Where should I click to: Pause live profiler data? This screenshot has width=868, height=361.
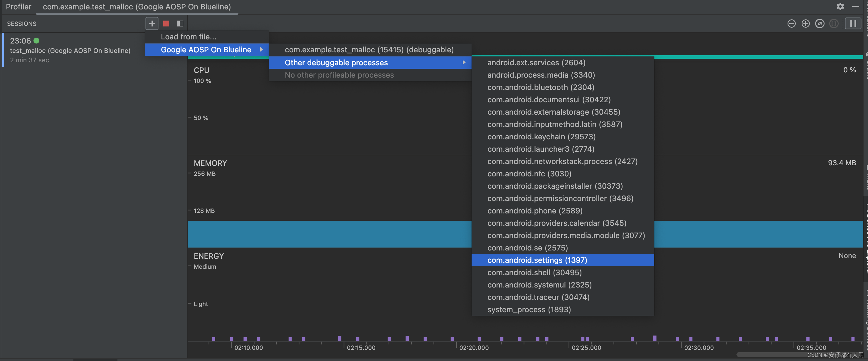coord(853,24)
